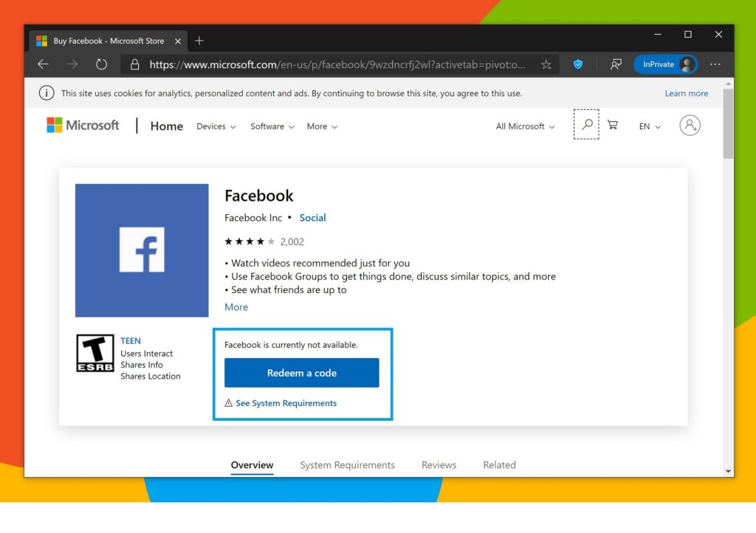This screenshot has height=533, width=756.
Task: Click the scrollbar down arrow
Action: coord(727,471)
